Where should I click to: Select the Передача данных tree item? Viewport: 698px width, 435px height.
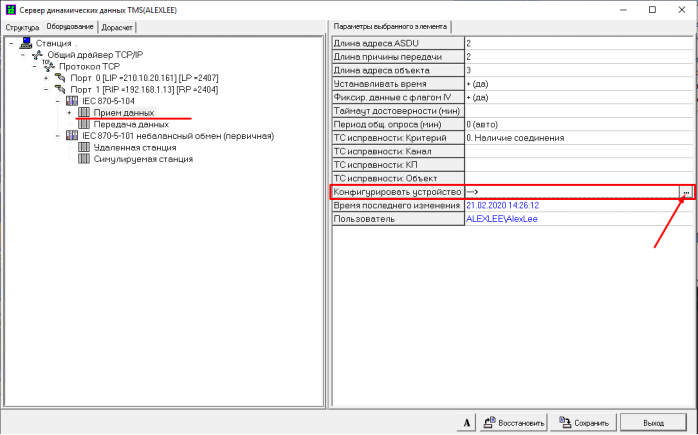click(124, 124)
